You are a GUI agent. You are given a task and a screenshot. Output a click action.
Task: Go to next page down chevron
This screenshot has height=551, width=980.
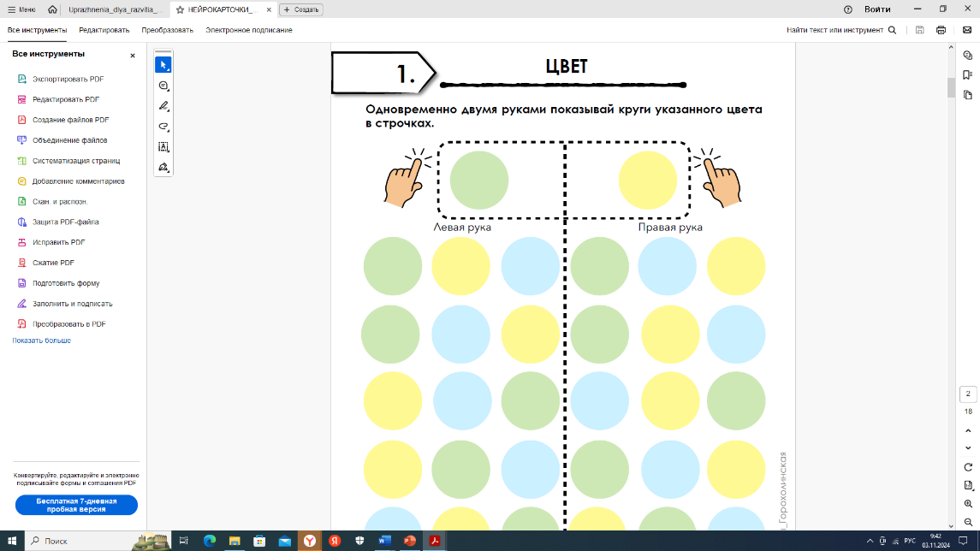click(x=968, y=448)
